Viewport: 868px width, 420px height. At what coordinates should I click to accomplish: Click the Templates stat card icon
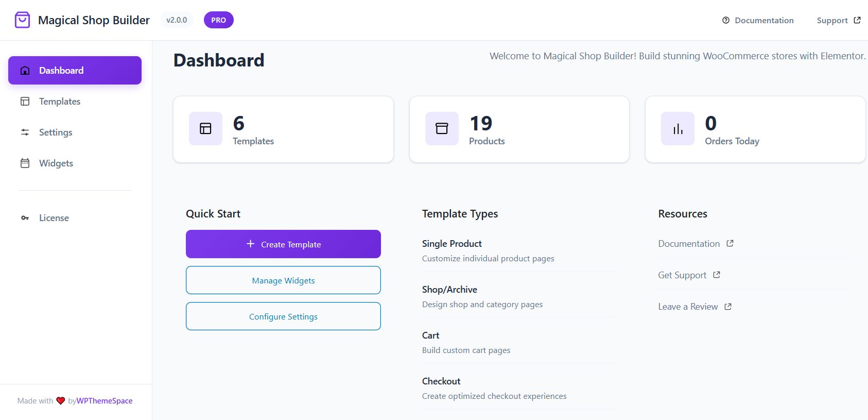click(205, 128)
